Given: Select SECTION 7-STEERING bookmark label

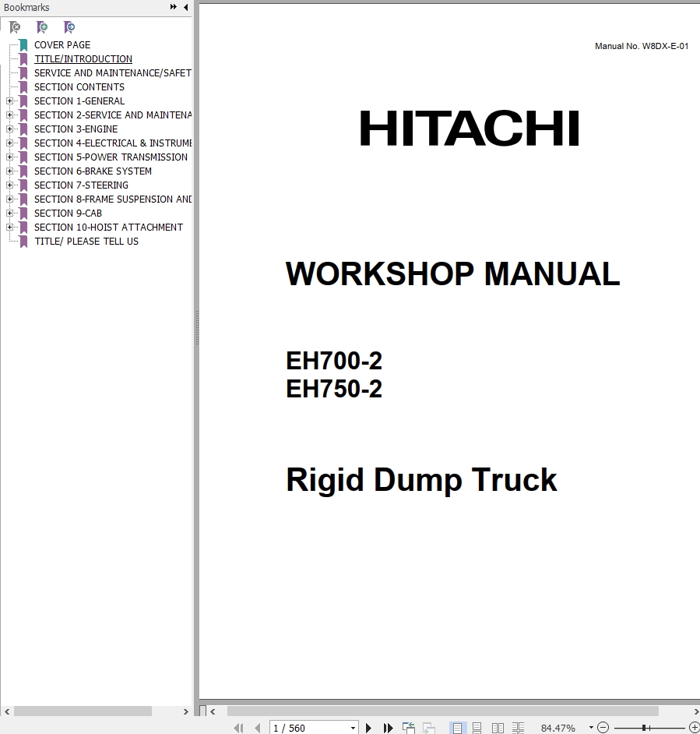Looking at the screenshot, I should point(81,185).
